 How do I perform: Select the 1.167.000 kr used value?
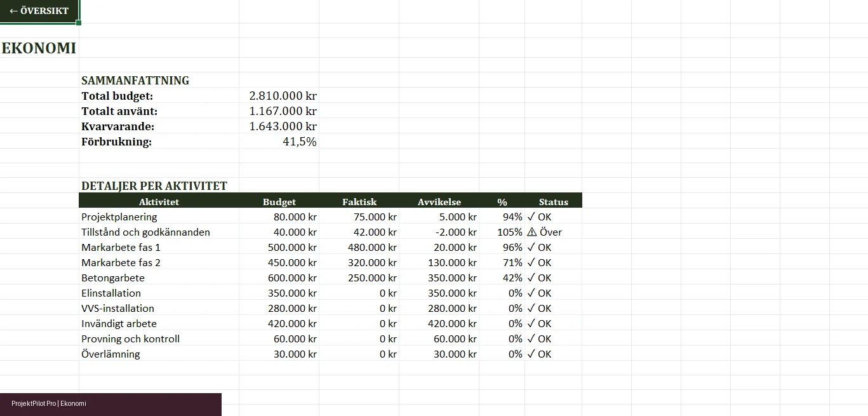(x=283, y=111)
